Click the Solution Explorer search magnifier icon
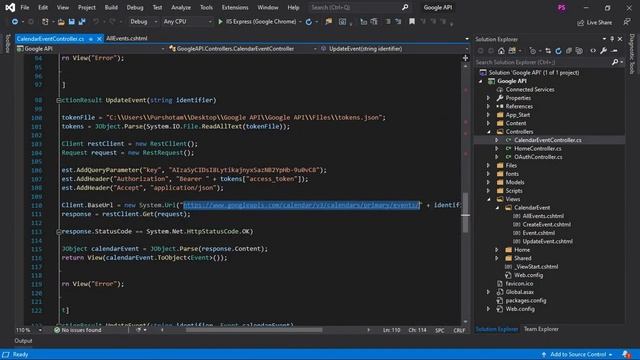Screen dimensions: 640x360 tap(615, 62)
